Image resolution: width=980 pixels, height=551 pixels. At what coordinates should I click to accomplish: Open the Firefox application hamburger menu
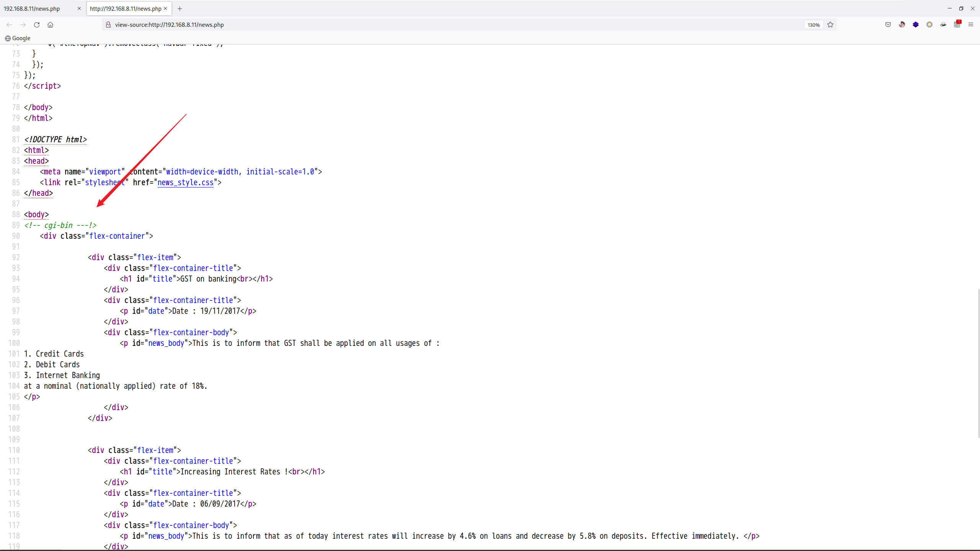click(971, 24)
